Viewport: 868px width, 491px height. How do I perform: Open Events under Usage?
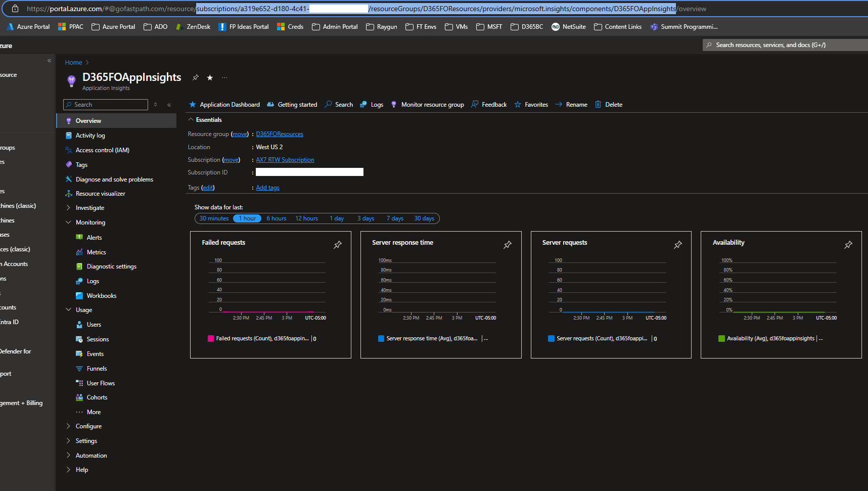[95, 354]
